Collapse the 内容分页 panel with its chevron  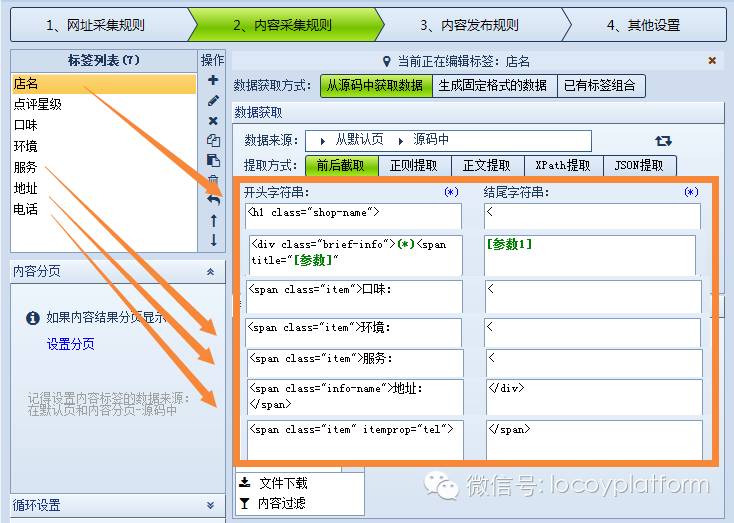(211, 272)
